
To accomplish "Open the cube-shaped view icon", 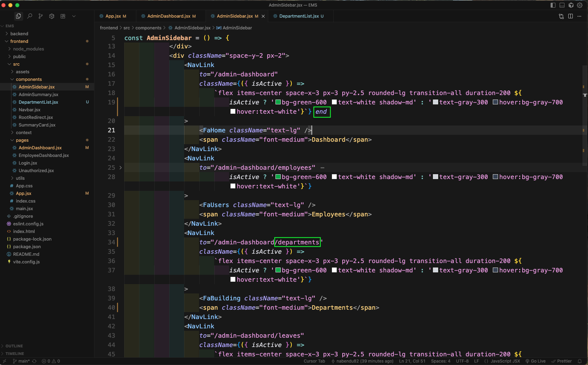I will pos(52,16).
